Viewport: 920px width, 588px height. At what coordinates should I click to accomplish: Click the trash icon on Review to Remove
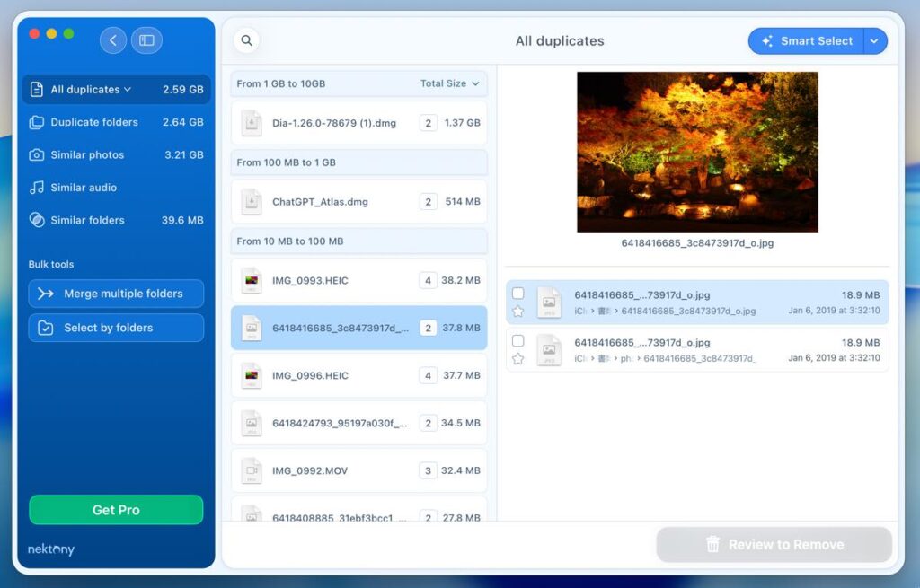(712, 545)
